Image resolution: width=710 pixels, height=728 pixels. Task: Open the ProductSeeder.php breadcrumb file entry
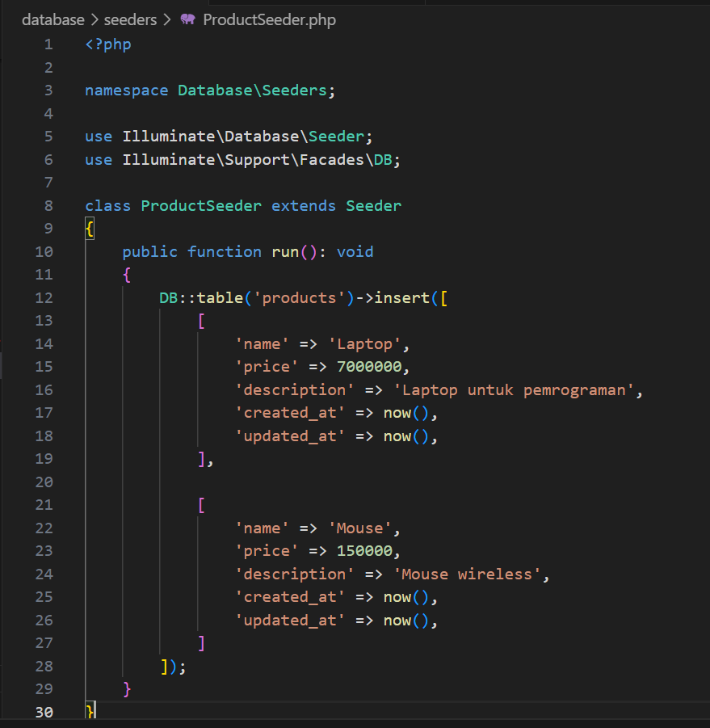tap(270, 19)
